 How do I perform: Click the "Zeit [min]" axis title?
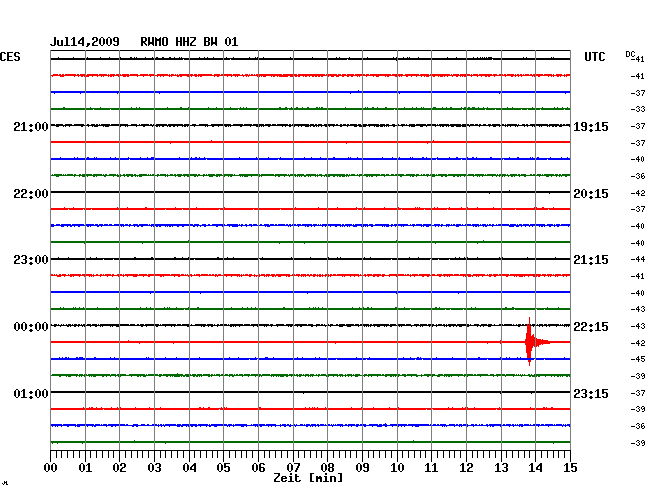click(308, 478)
